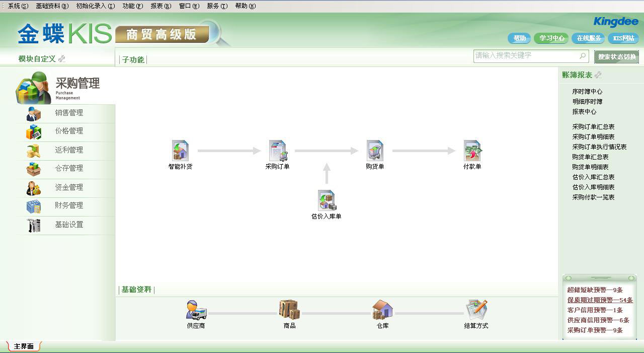Click the 学习中心 button
This screenshot has width=644, height=353.
click(x=551, y=38)
